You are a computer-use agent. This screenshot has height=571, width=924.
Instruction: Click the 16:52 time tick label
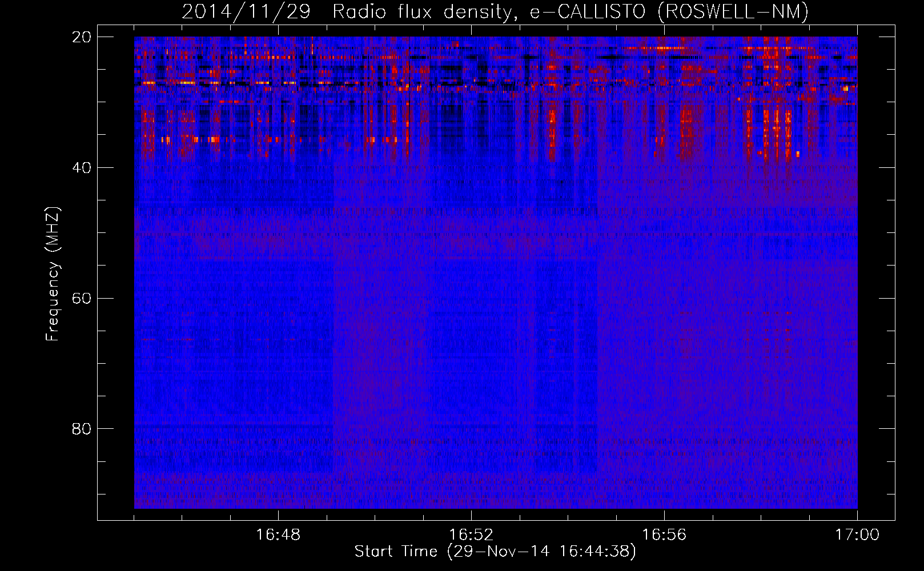click(471, 535)
